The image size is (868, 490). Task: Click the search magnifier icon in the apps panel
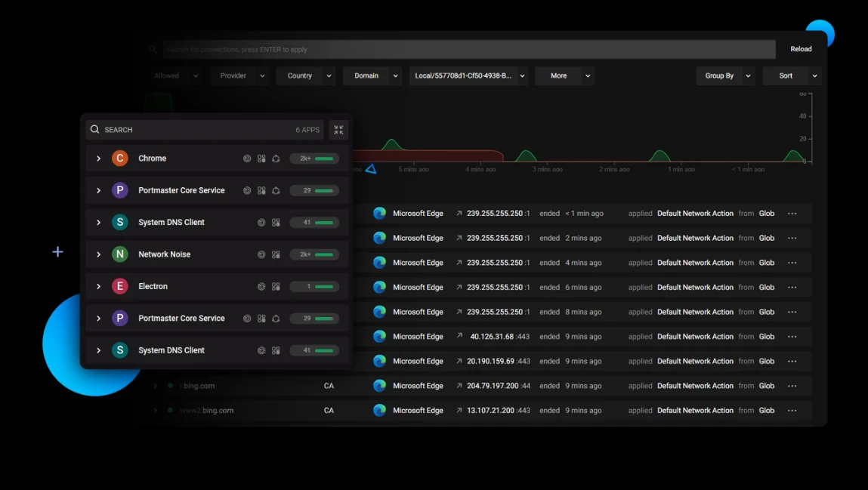(x=94, y=129)
